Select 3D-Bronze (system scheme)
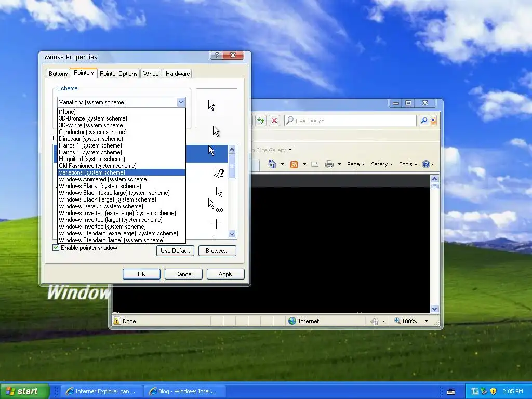The width and height of the screenshot is (532, 399). tap(122, 118)
